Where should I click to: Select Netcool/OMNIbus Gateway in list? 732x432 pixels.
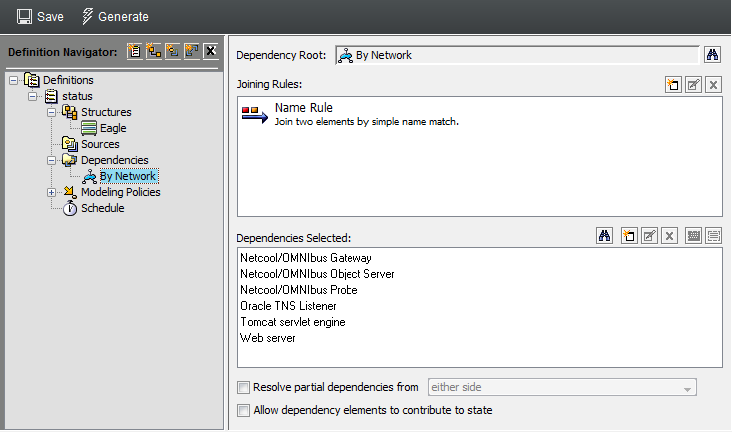click(x=306, y=258)
